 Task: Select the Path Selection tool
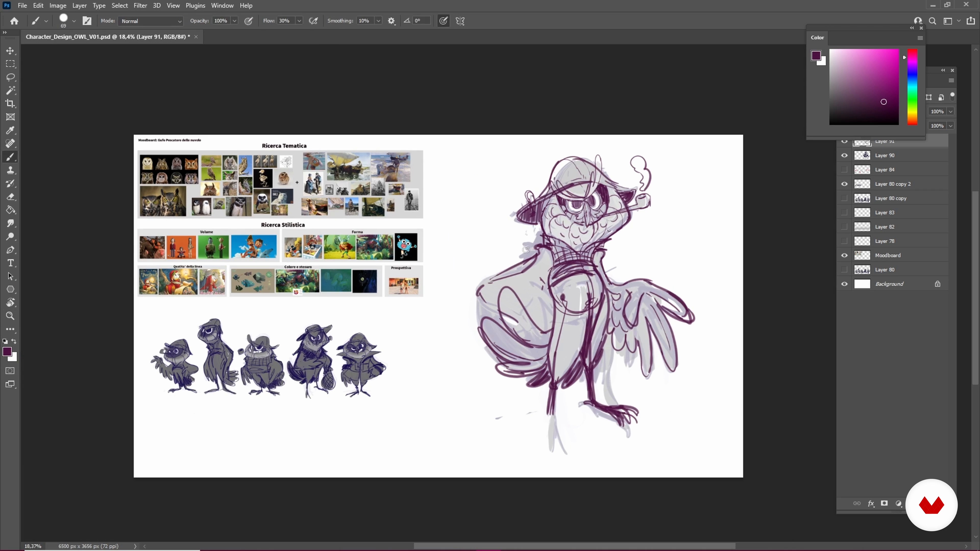[x=10, y=277]
